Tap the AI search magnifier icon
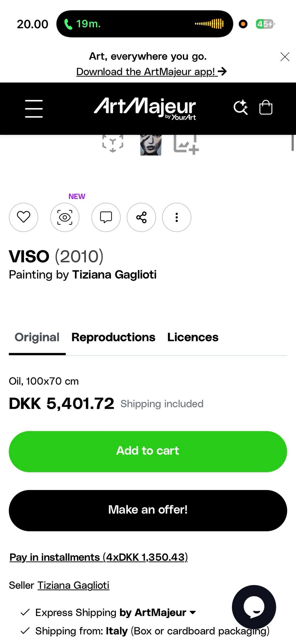 click(240, 108)
